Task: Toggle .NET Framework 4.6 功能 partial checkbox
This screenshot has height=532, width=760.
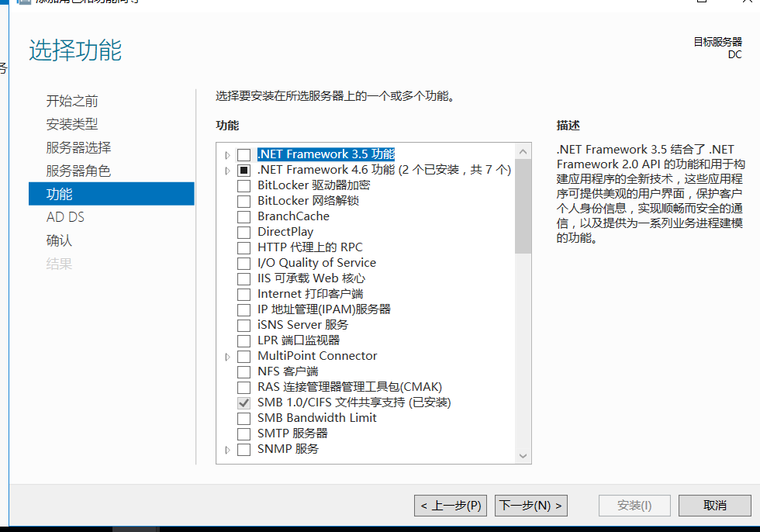Action: pos(244,170)
